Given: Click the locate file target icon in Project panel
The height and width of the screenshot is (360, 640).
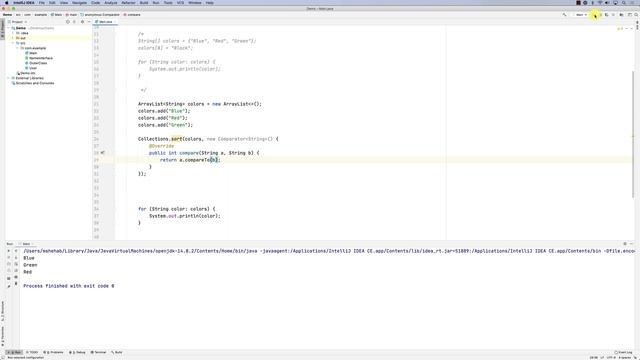Looking at the screenshot, I should [x=68, y=22].
